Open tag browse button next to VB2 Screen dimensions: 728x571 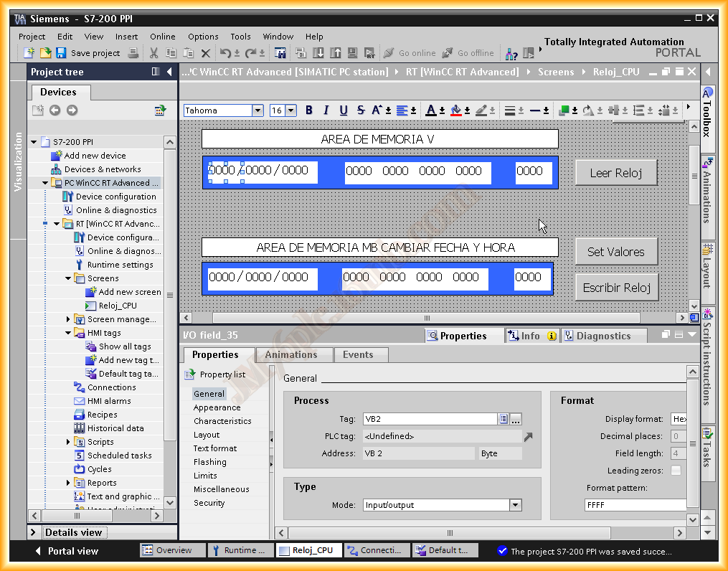[516, 419]
